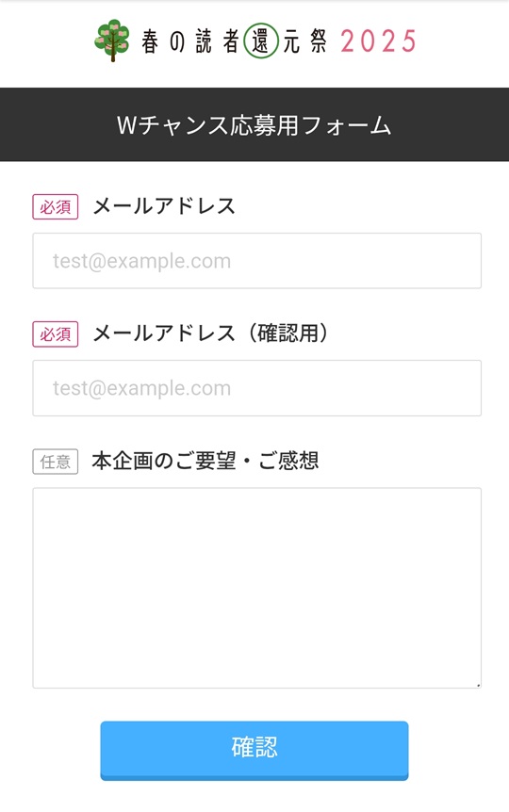
Task: Click the 祭 character in the title
Action: tap(319, 41)
